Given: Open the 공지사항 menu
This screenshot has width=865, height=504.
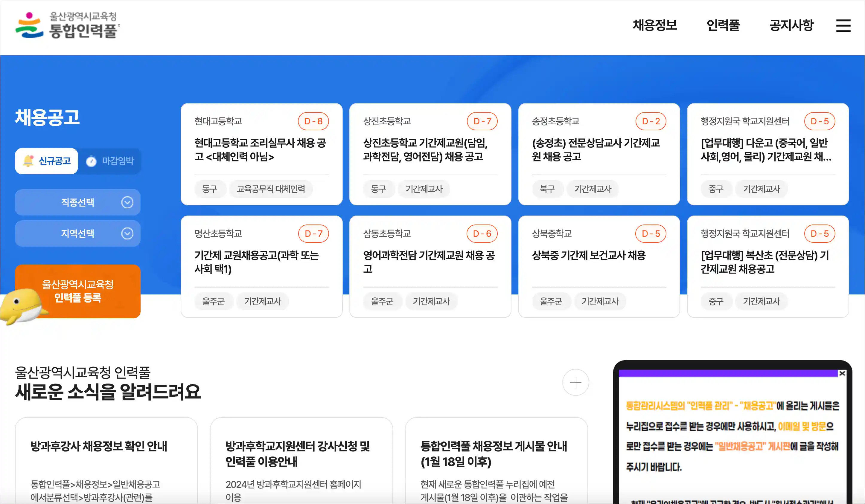Looking at the screenshot, I should [791, 25].
